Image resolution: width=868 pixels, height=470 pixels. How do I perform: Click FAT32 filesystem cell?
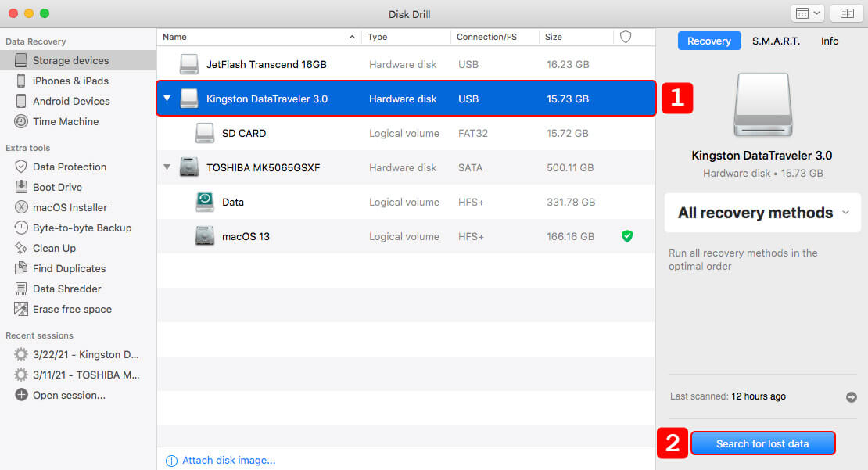(x=473, y=133)
